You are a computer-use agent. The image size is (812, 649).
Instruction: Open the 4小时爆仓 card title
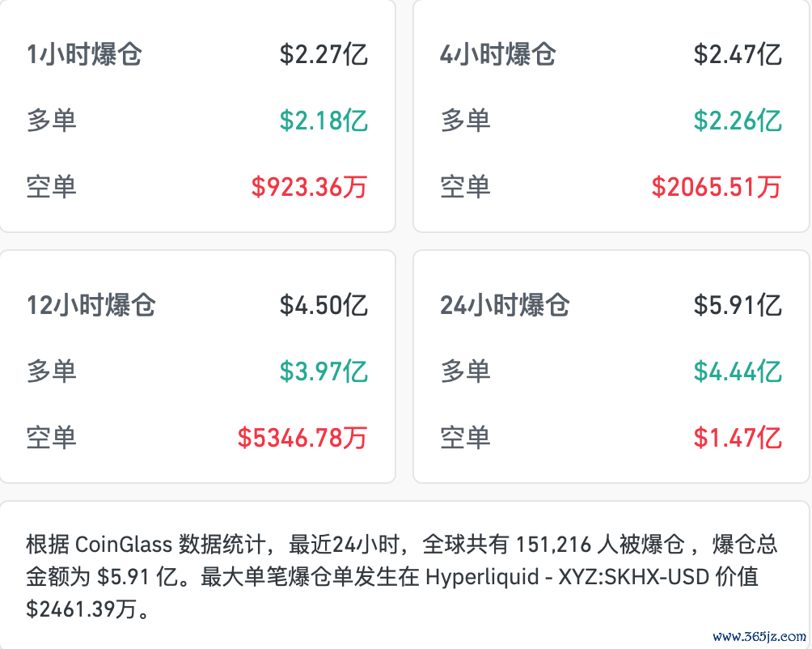point(497,54)
